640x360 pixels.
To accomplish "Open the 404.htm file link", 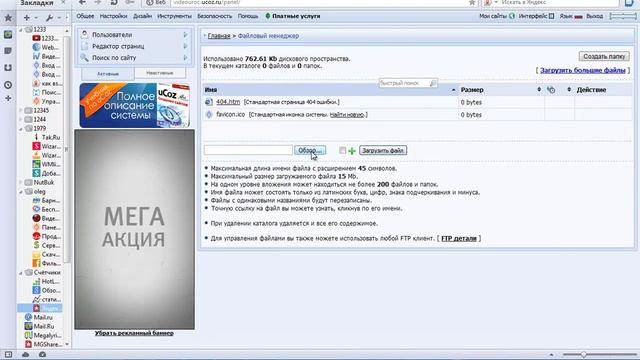I will (x=228, y=102).
